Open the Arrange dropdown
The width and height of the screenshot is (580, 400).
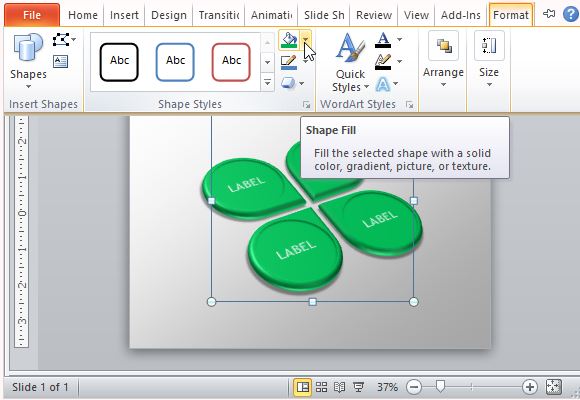[x=443, y=60]
